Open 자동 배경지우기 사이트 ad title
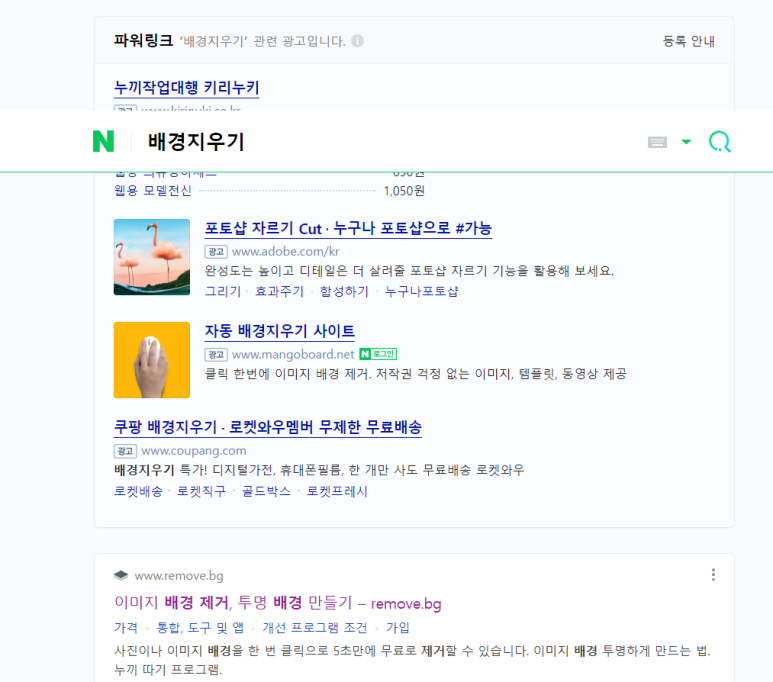Viewport: 773px width, 682px height. [x=280, y=331]
